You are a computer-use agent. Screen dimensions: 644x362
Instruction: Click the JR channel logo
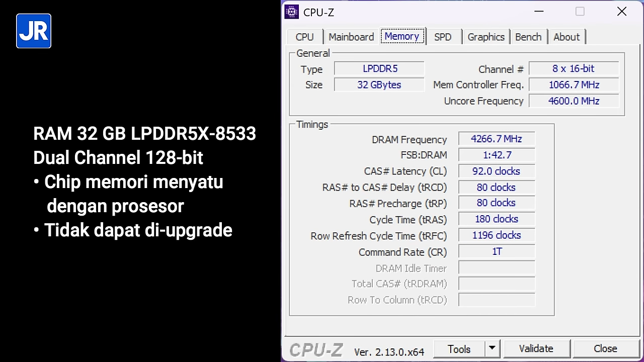(x=33, y=31)
